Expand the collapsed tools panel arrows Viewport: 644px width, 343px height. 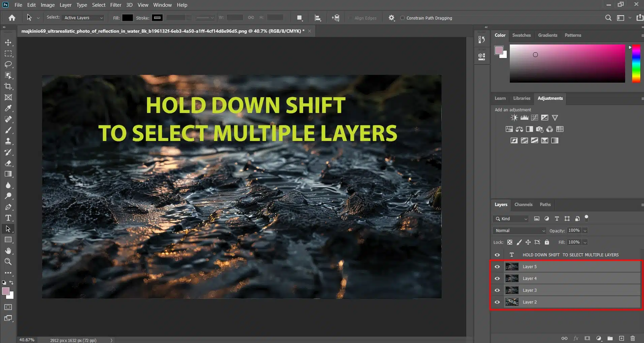(x=4, y=27)
